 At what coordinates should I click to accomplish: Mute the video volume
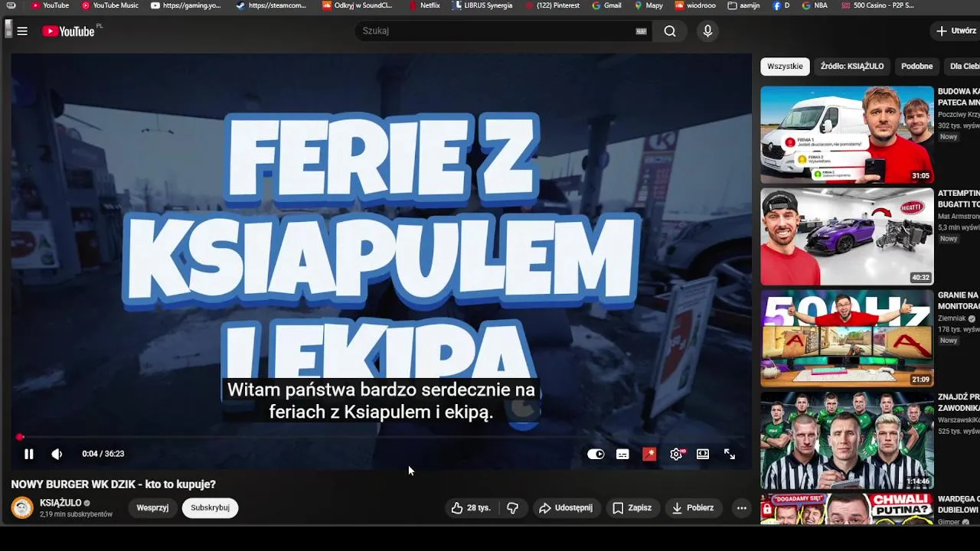[57, 454]
